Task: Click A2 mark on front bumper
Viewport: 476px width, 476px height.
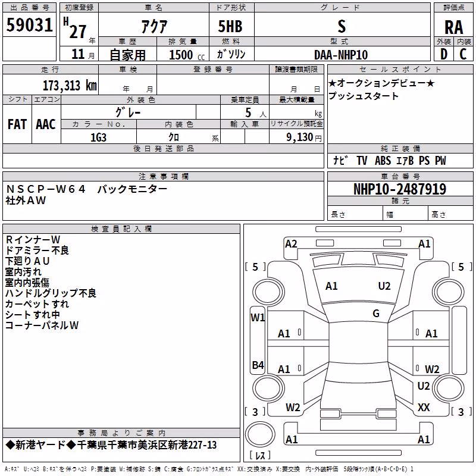Action: click(291, 243)
